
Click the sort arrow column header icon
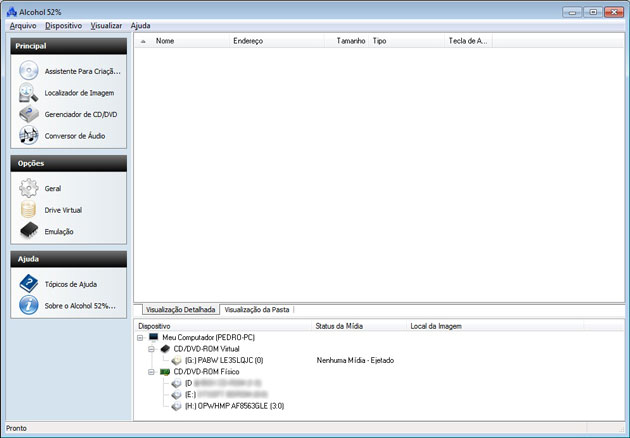pyautogui.click(x=143, y=41)
